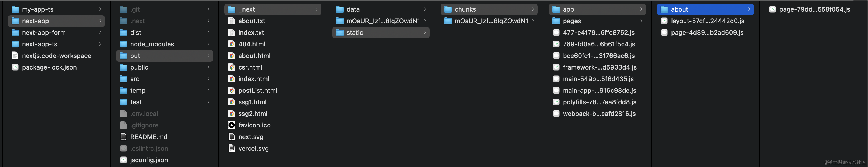The height and width of the screenshot is (167, 868).
Task: Select jsconfig.json in next-app
Action: (149, 160)
